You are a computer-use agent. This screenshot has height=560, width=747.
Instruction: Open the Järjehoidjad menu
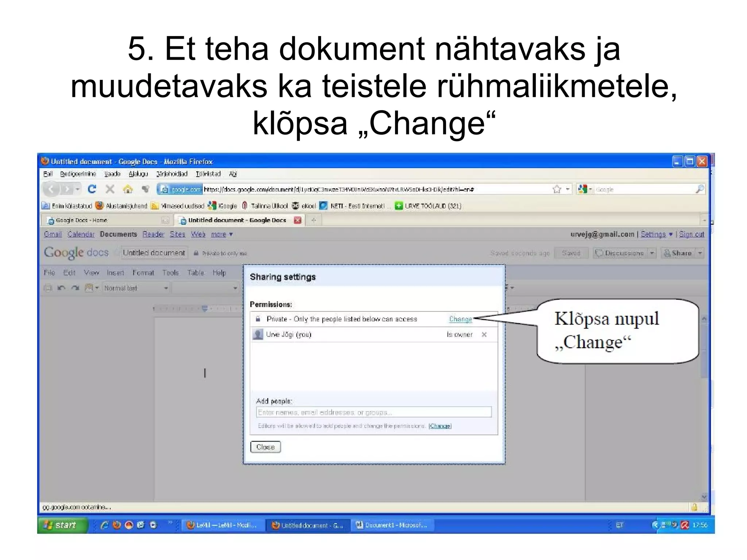(172, 174)
